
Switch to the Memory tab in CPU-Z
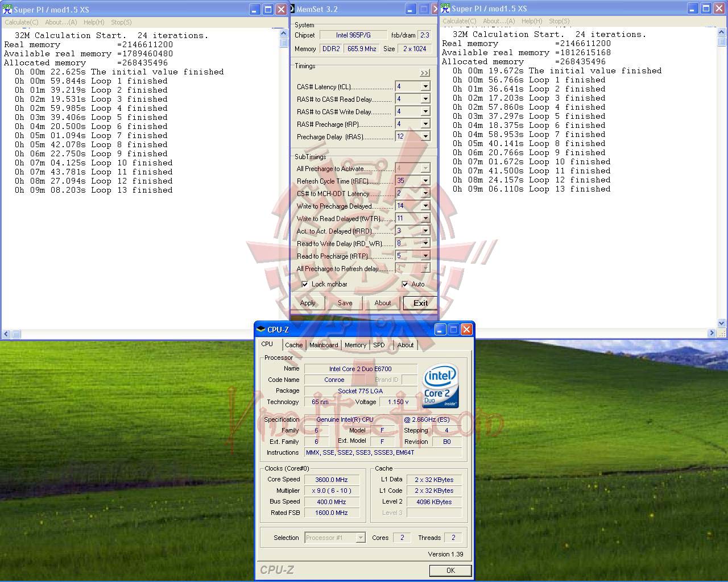[x=355, y=345]
